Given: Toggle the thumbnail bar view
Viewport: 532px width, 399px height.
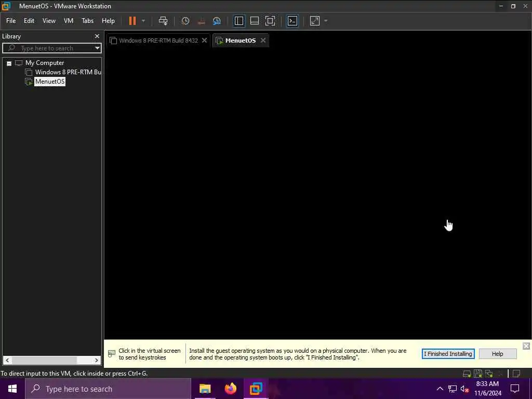Looking at the screenshot, I should (255, 21).
